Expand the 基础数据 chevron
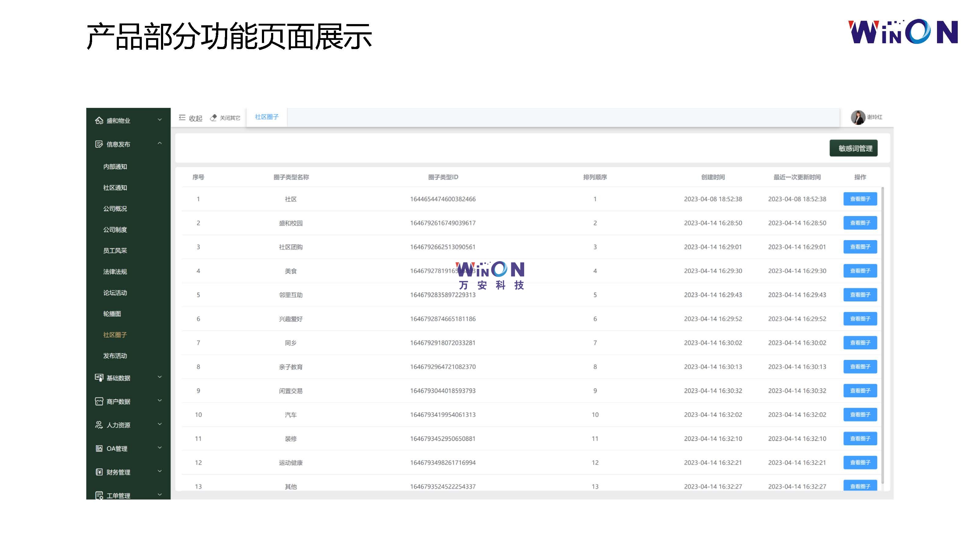Viewport: 980px width, 551px height. [160, 377]
